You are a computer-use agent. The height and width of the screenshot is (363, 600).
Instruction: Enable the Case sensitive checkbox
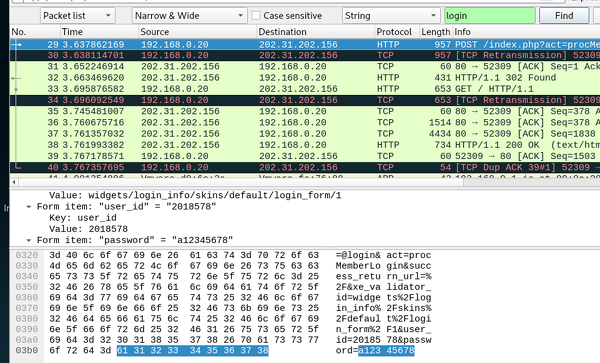(x=256, y=16)
